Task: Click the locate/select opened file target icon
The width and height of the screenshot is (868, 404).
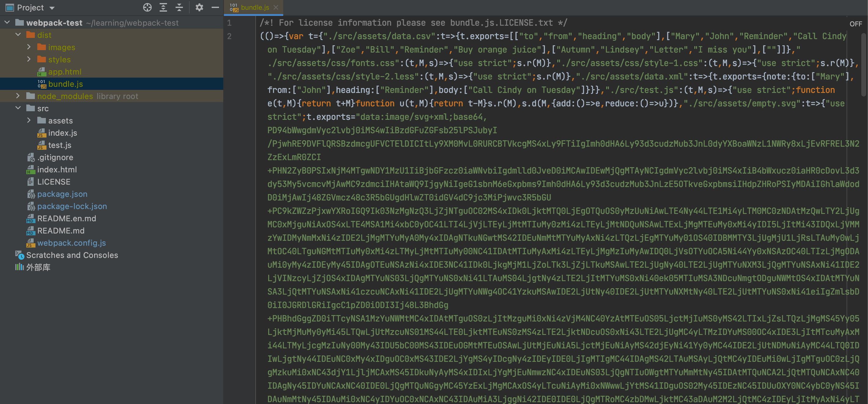Action: pyautogui.click(x=147, y=7)
